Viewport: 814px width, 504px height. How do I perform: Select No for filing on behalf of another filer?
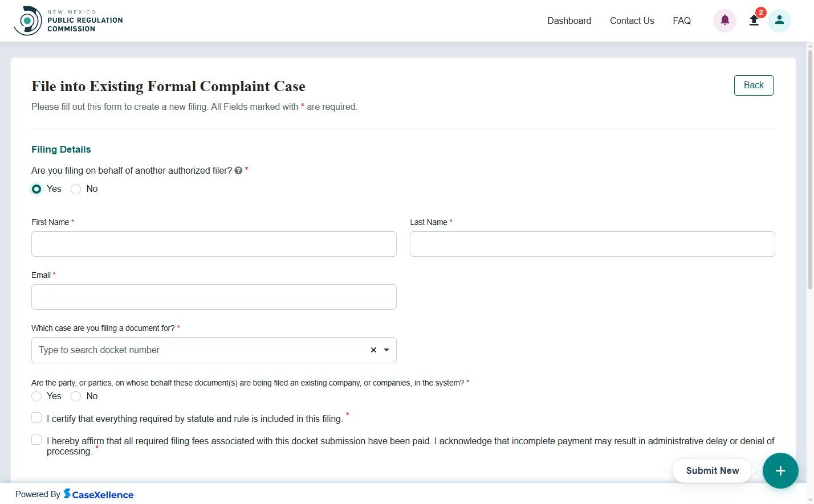[76, 189]
